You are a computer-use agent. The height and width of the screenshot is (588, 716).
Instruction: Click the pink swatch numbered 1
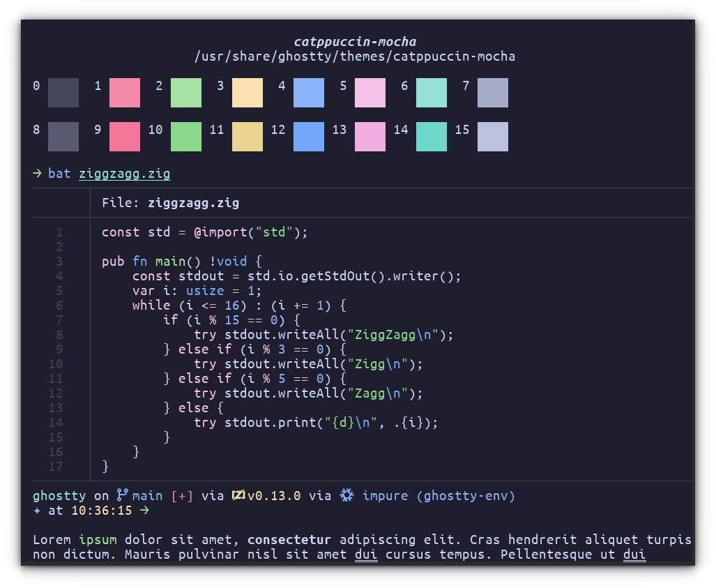[124, 93]
